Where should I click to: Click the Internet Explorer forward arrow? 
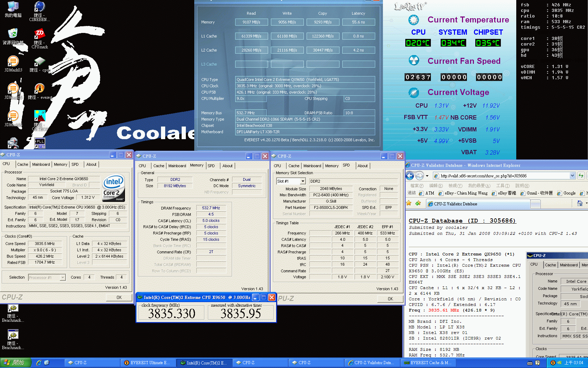419,176
